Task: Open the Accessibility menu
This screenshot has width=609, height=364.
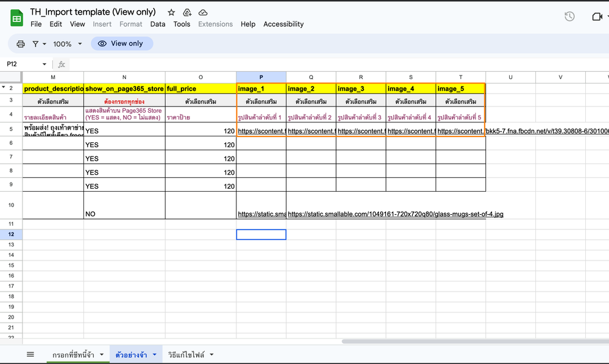Action: (x=284, y=24)
